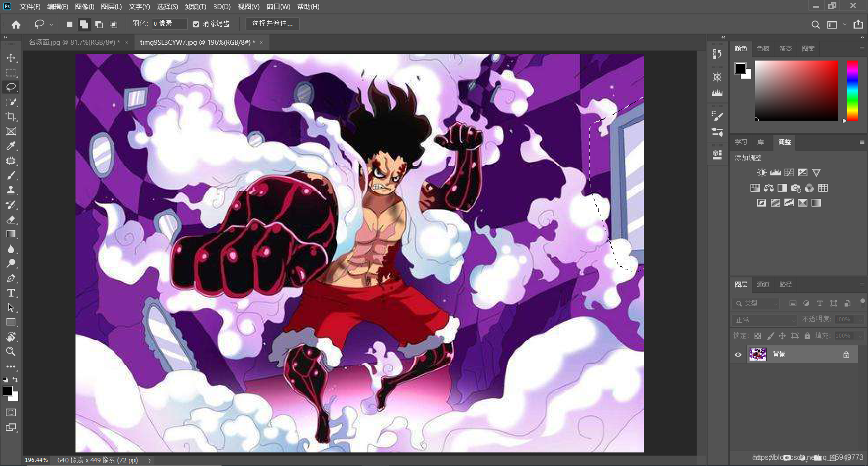Close timg9SL3CYW7.jpg document tab
This screenshot has width=868, height=466.
(262, 42)
